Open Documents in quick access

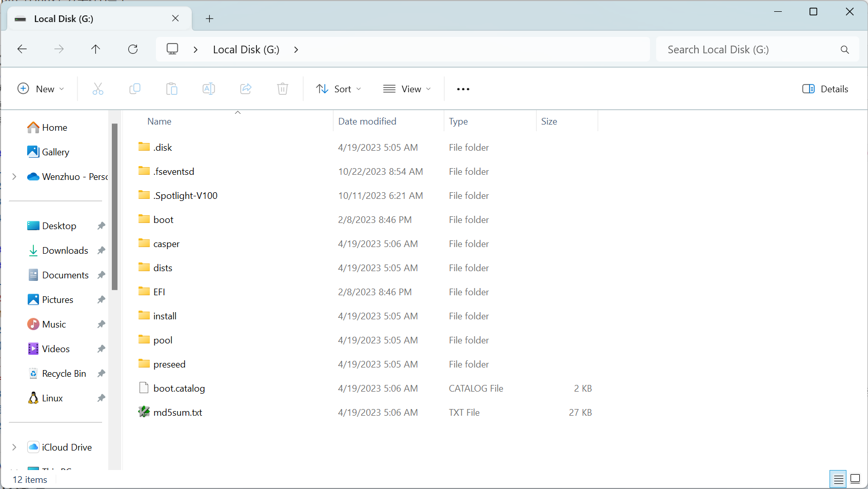[x=58, y=275]
